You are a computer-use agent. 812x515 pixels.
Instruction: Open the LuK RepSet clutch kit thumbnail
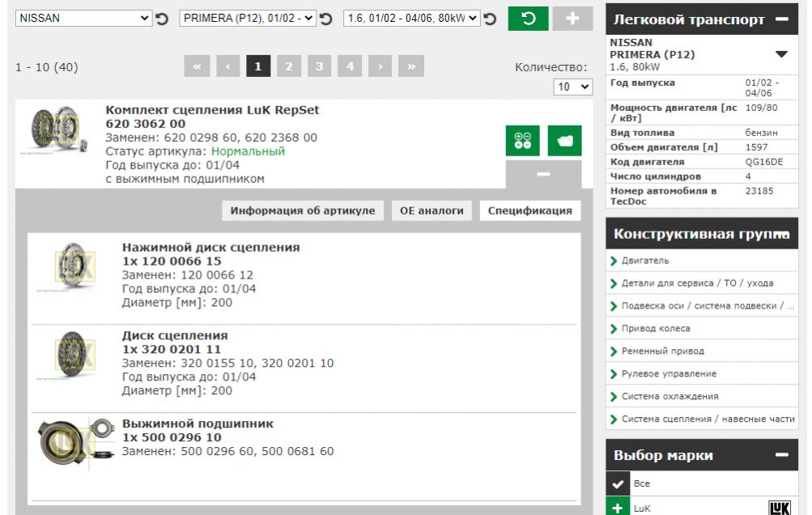click(54, 130)
